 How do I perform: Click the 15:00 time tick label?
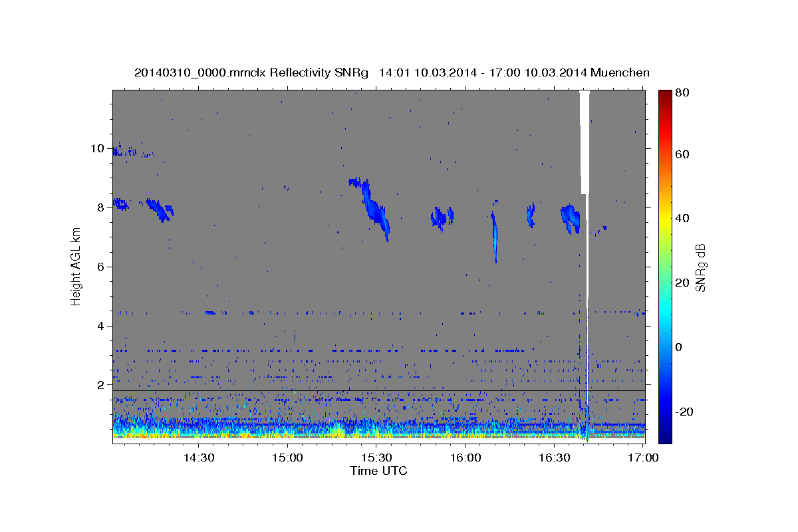(287, 458)
